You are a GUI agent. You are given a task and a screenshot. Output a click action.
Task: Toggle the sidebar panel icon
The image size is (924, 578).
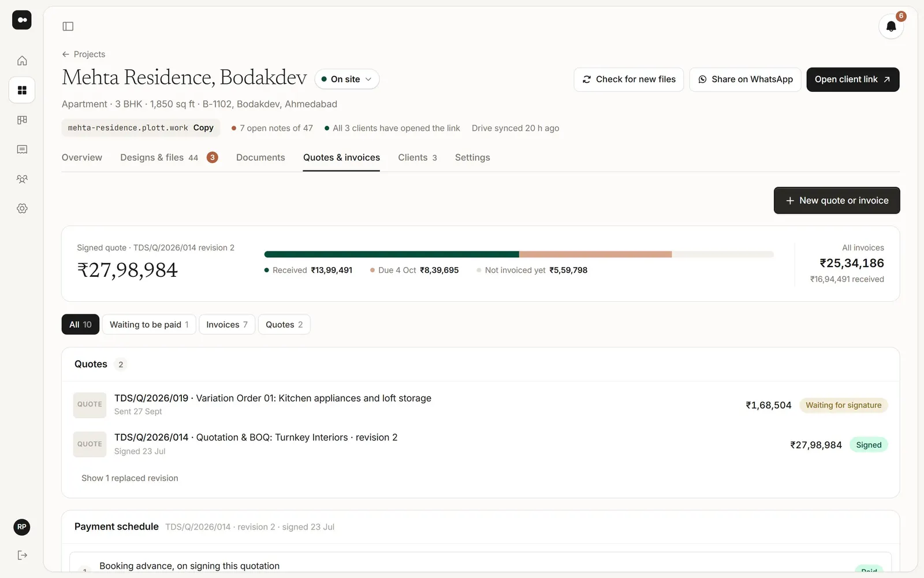pos(68,26)
